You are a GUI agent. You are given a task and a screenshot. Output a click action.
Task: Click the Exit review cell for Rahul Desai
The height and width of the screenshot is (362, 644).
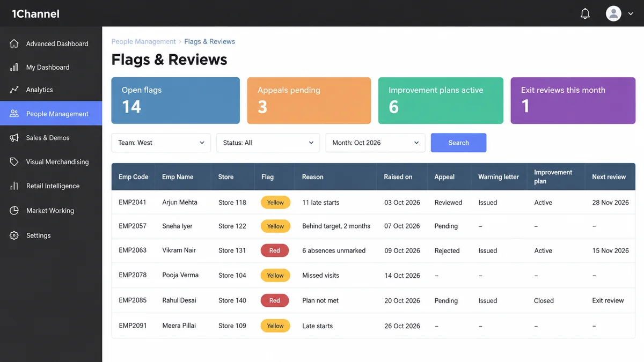coord(608,300)
